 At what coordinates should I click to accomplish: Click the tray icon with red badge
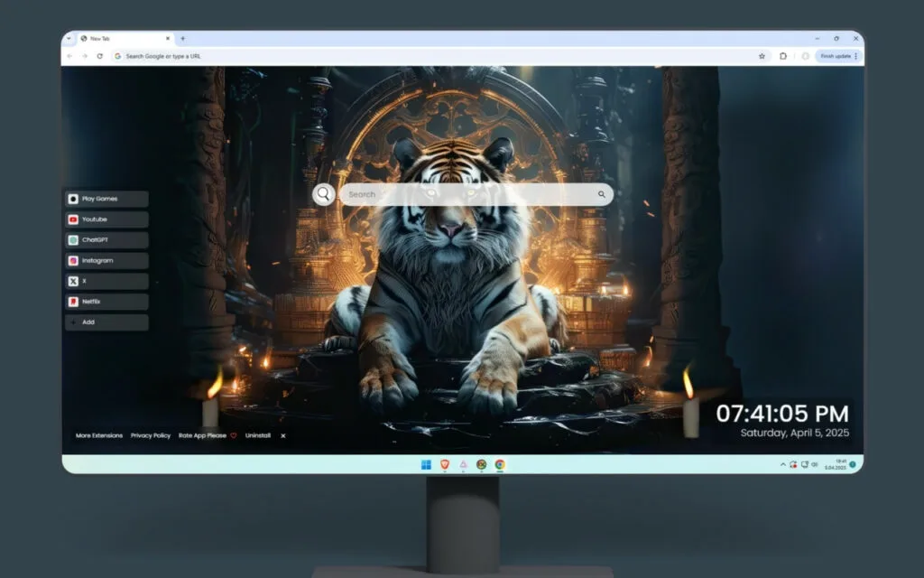click(794, 465)
